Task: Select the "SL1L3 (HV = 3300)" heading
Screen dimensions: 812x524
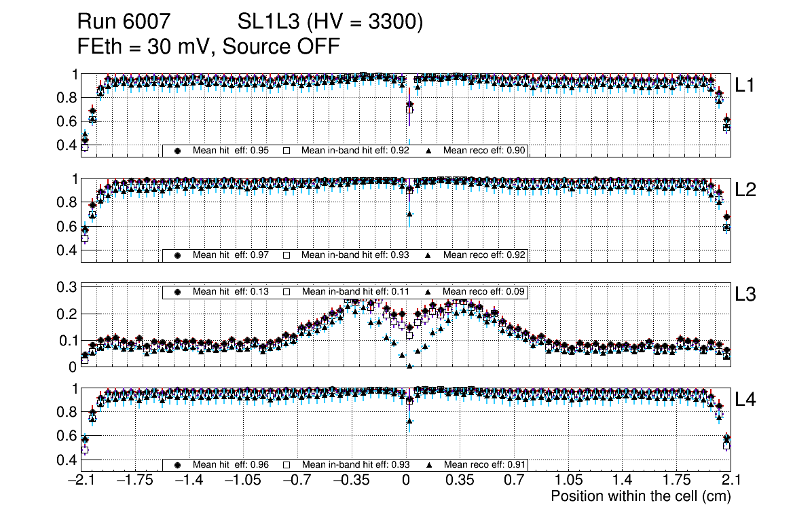Action: click(x=330, y=22)
